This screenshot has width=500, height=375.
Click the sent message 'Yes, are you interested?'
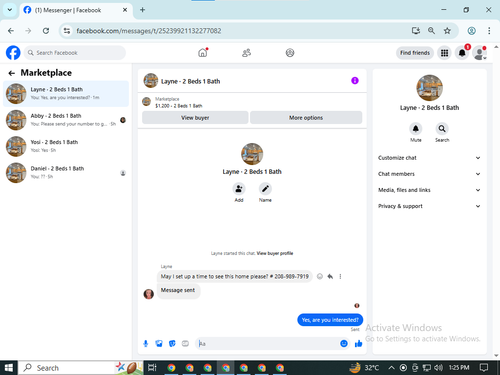point(330,320)
